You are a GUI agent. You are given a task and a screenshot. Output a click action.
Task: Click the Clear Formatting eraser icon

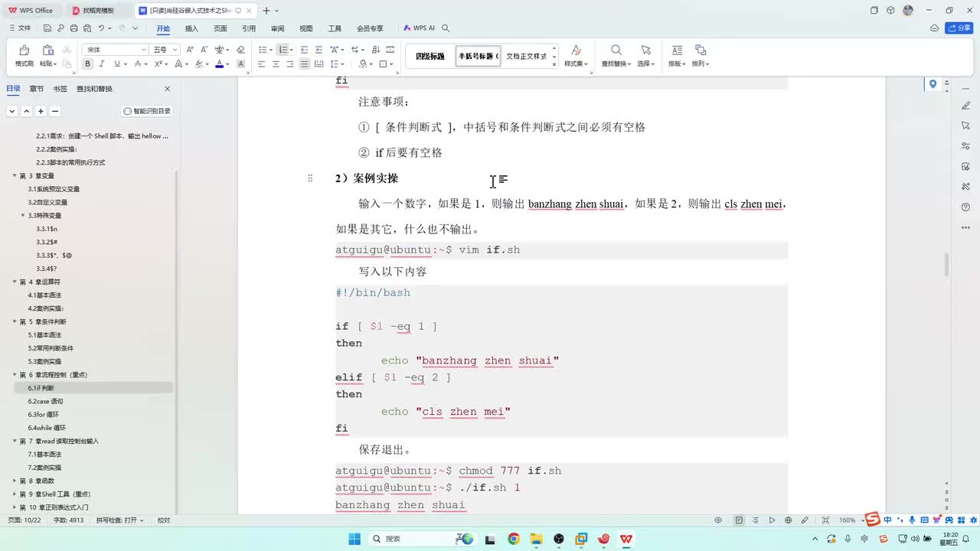240,50
